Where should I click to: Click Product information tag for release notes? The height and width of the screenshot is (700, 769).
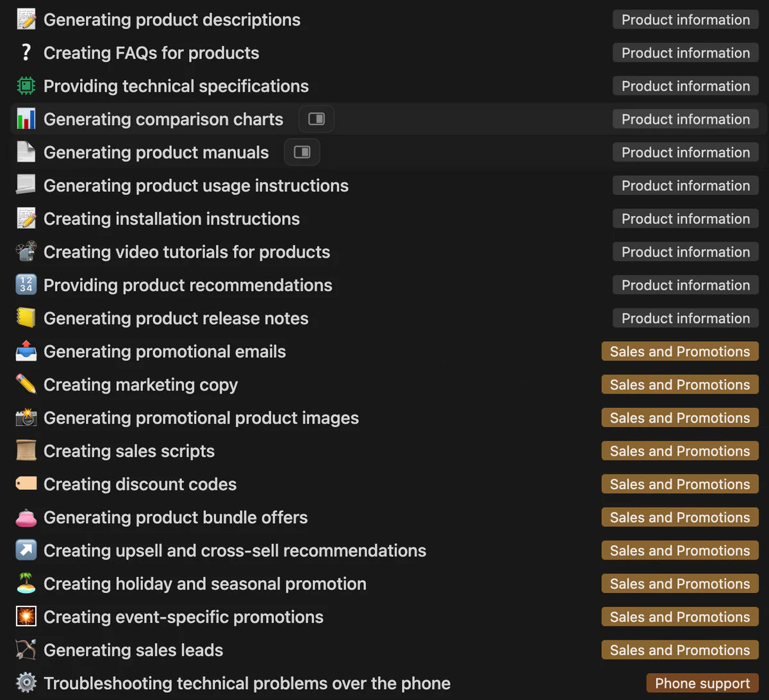[685, 319]
